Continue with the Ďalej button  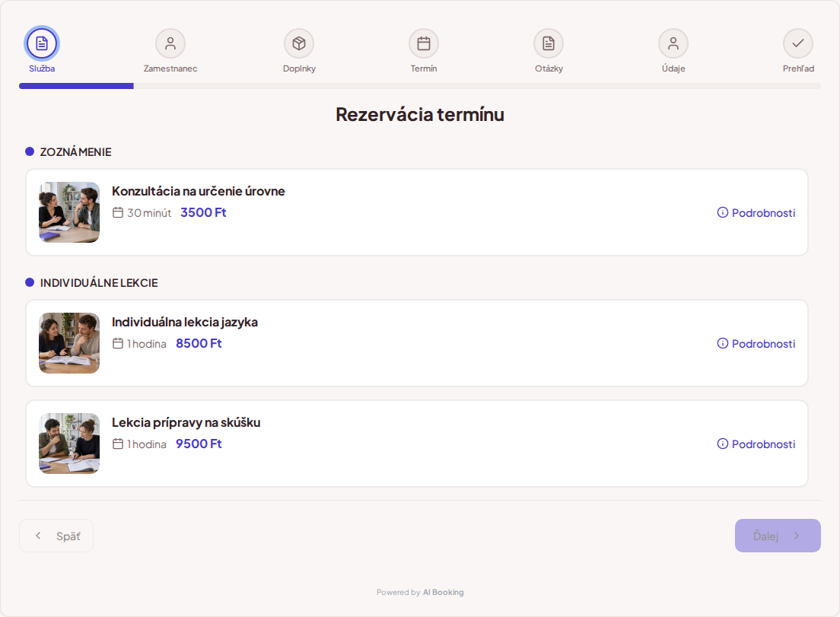[778, 536]
